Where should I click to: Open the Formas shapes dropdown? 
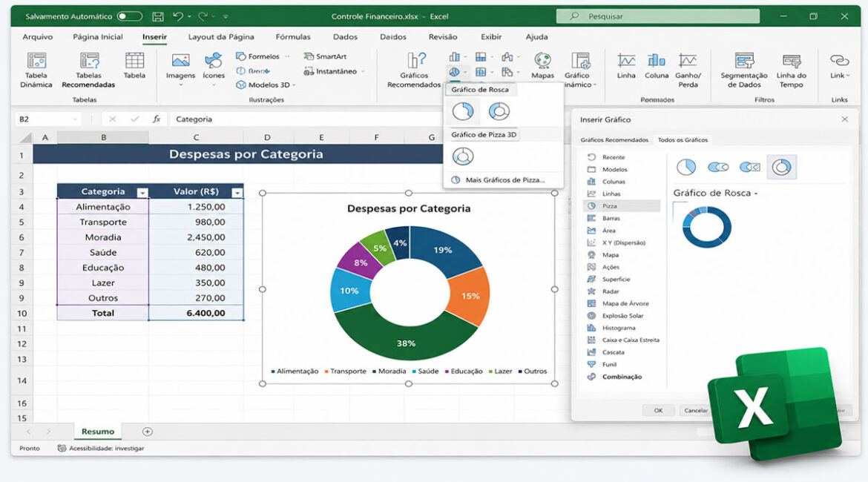pyautogui.click(x=263, y=56)
